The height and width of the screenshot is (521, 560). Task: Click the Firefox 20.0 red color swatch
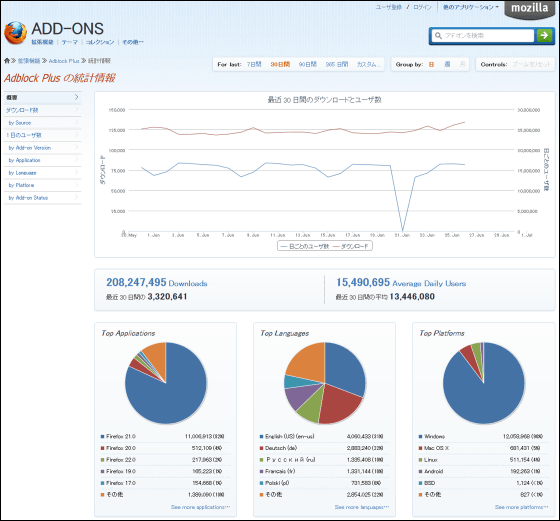point(102,448)
